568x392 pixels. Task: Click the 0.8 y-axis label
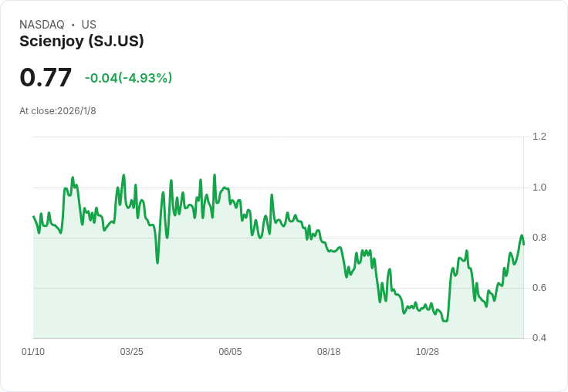tap(539, 238)
